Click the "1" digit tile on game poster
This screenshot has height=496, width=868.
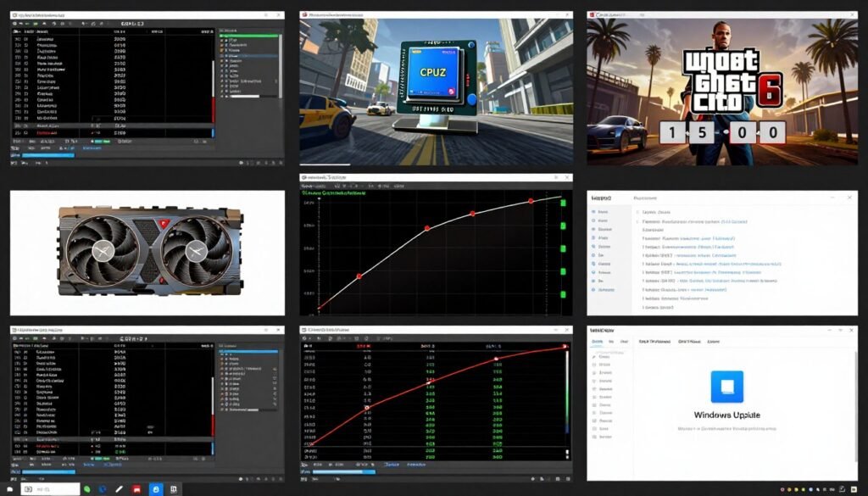[672, 133]
